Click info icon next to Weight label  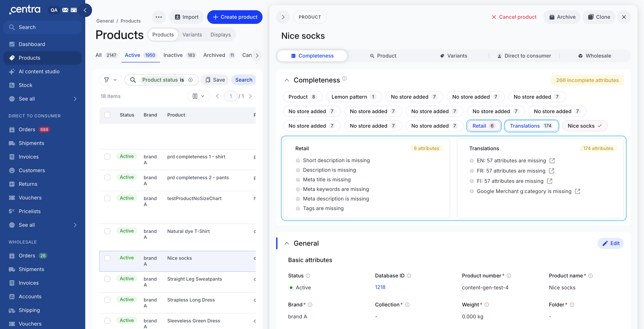click(487, 305)
